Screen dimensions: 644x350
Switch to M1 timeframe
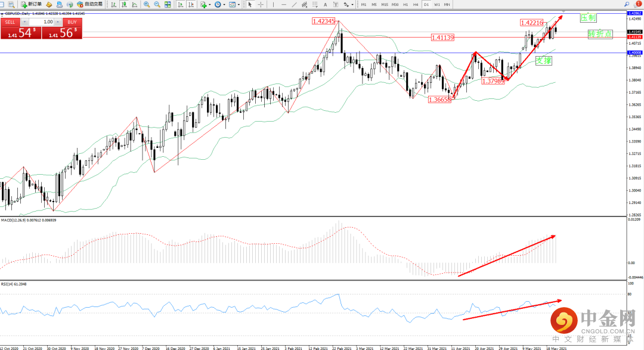[x=364, y=5]
